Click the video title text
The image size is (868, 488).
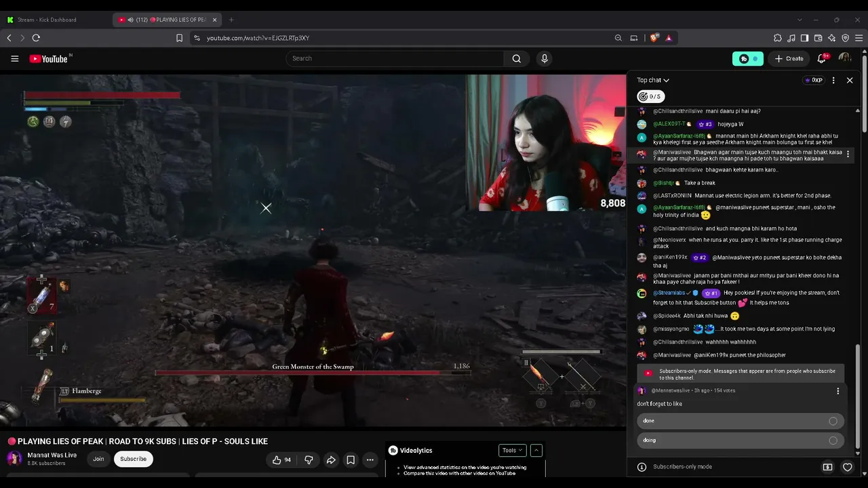[142, 441]
